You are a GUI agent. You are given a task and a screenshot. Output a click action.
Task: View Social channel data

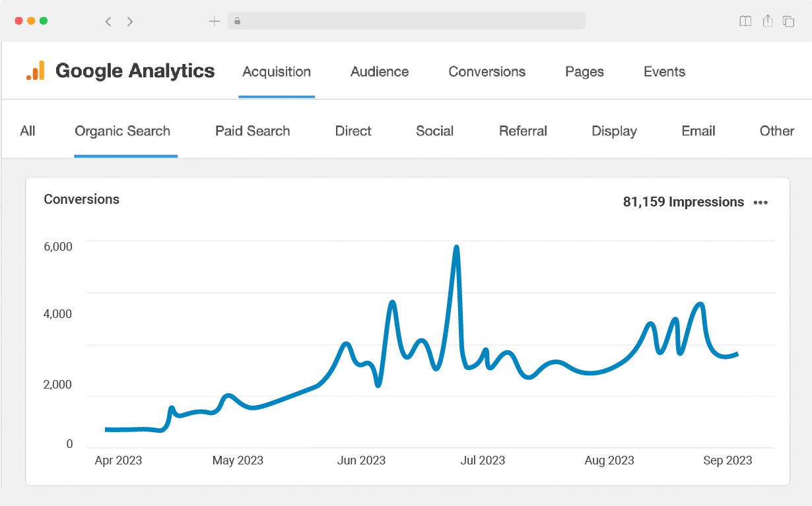pyautogui.click(x=434, y=131)
